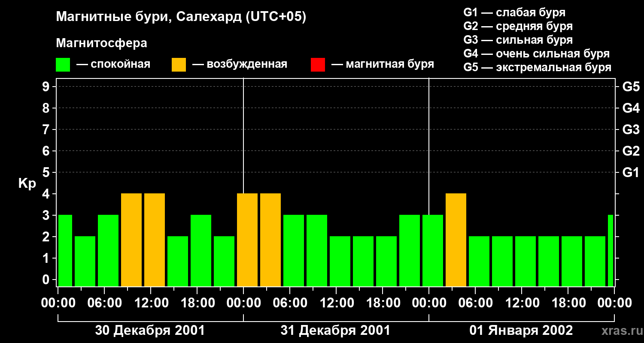Viewport: 644px width, 343px height.
Task: Click the 21:00–00:00 green bar on 31 Декабря
Action: coord(410,250)
